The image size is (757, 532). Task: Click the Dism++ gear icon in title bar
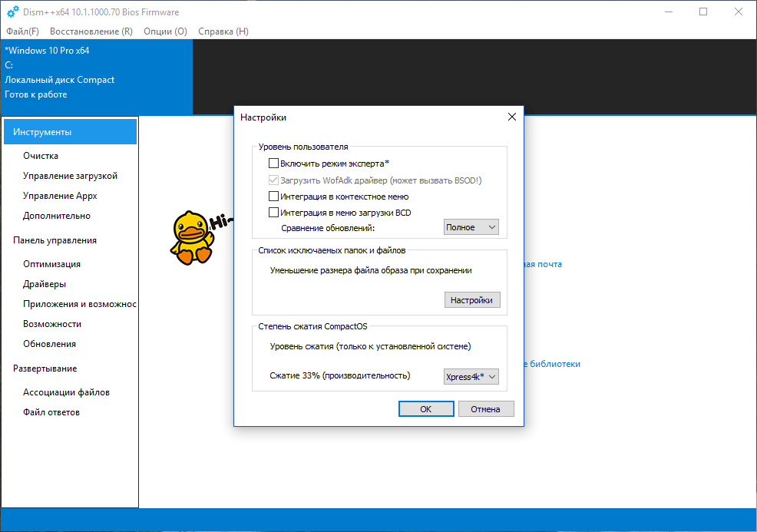point(13,12)
